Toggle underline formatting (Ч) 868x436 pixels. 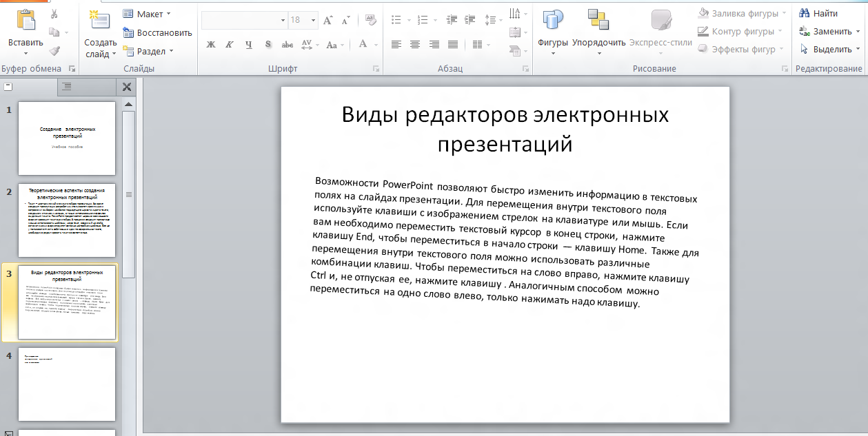tap(249, 45)
